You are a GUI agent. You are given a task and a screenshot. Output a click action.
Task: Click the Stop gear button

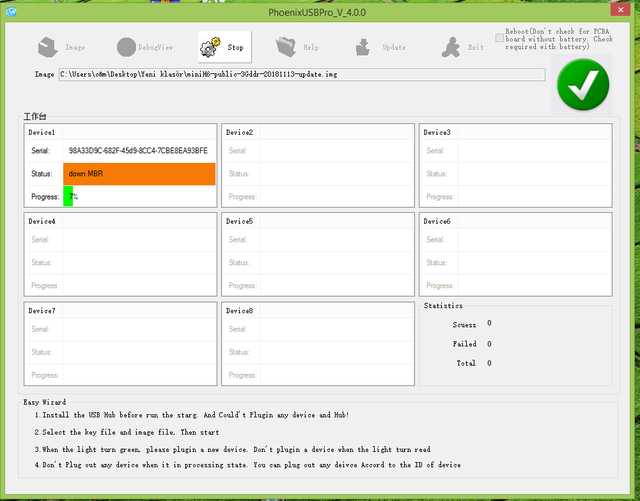click(224, 47)
